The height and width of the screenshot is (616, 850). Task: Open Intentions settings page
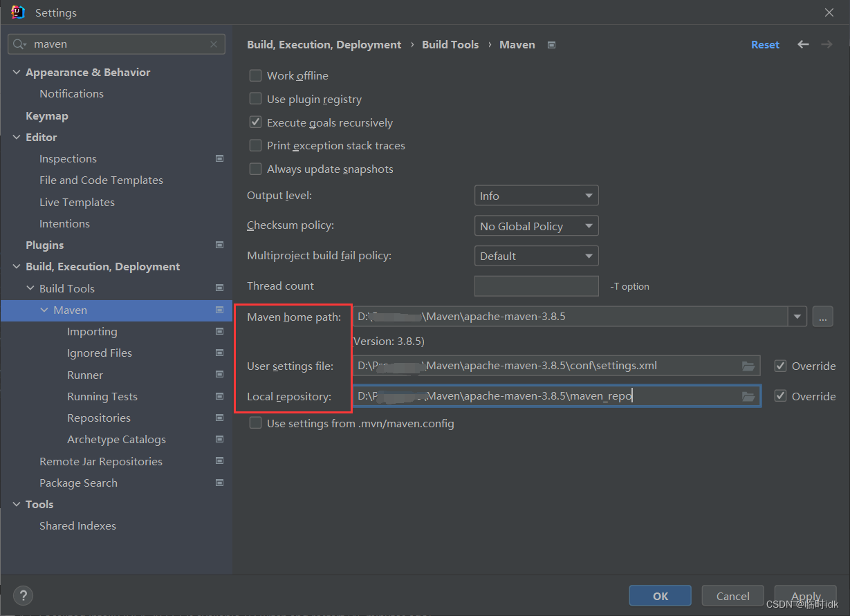click(x=64, y=223)
